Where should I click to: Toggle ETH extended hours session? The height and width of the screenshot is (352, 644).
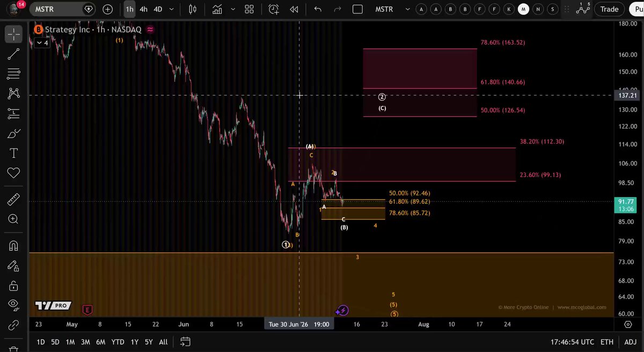[607, 342]
